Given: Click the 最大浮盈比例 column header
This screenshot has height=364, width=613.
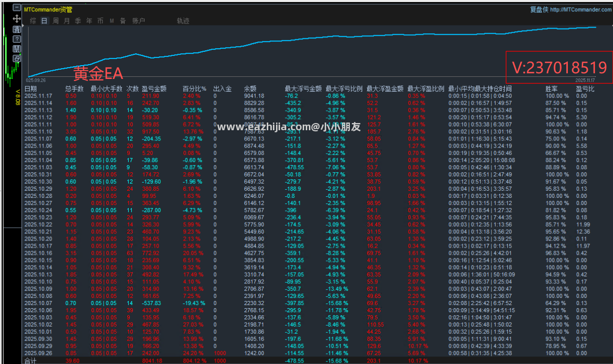Looking at the screenshot, I should (x=426, y=89).
